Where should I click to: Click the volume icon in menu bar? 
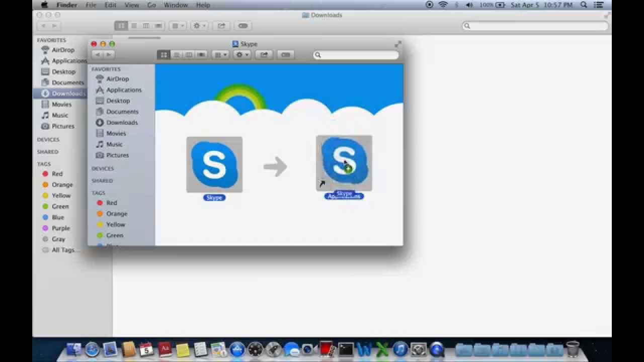(x=469, y=5)
